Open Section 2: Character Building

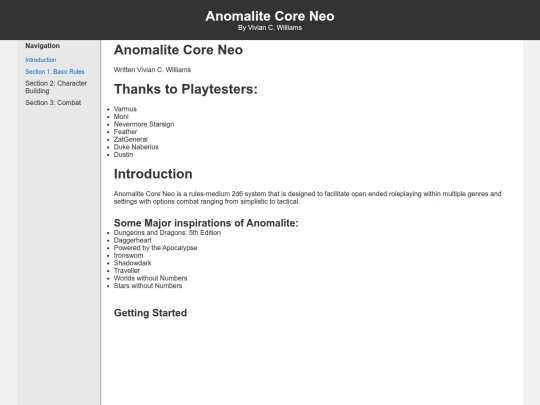click(x=56, y=87)
